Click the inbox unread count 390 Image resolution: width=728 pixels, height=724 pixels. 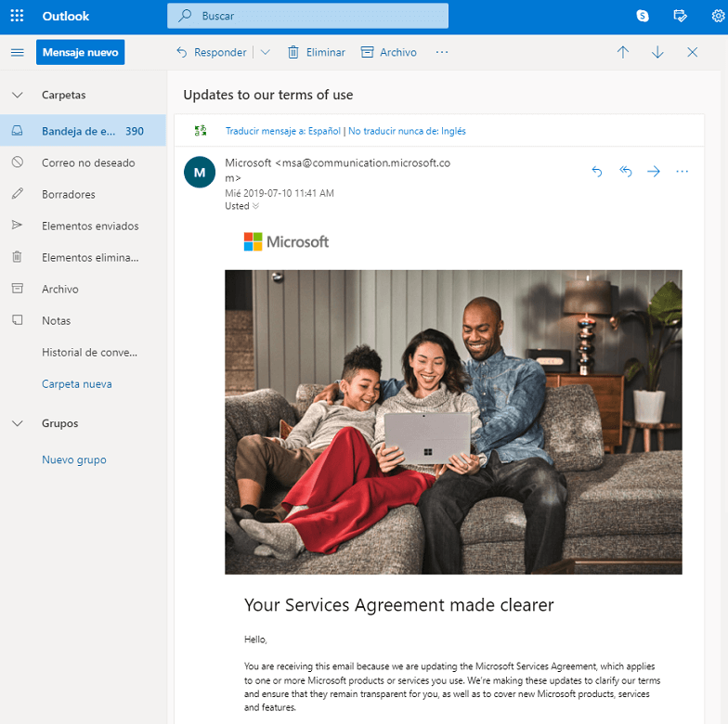point(134,131)
